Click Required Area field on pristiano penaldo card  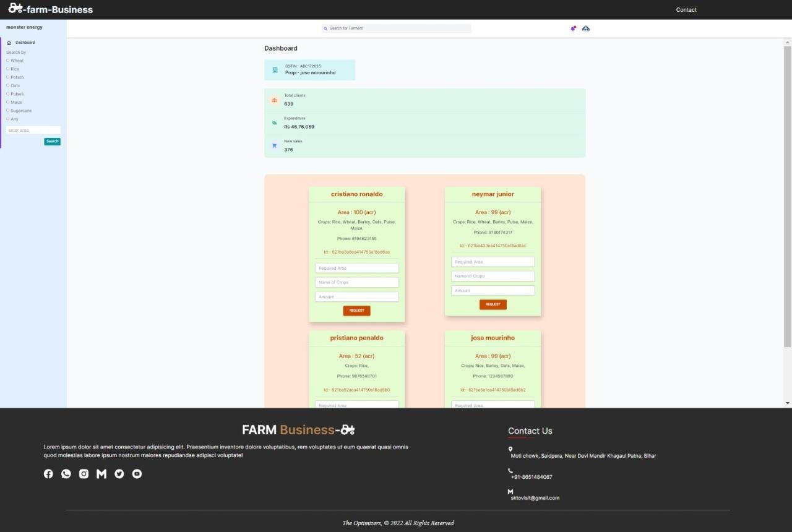[x=357, y=405]
